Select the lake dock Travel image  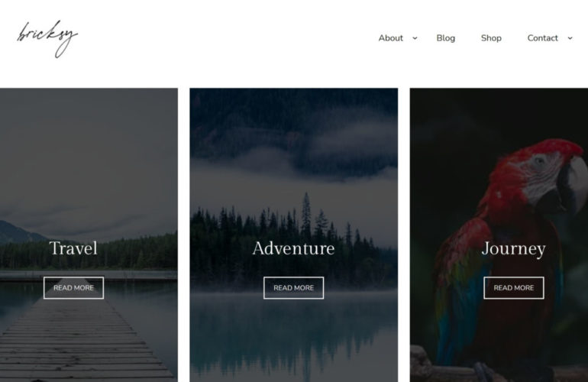click(x=89, y=235)
